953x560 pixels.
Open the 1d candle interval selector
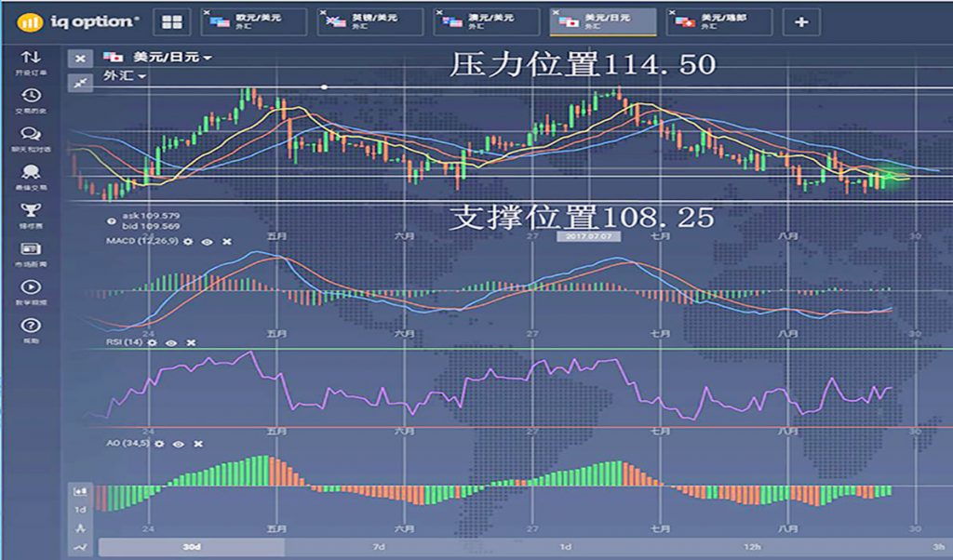coord(81,509)
